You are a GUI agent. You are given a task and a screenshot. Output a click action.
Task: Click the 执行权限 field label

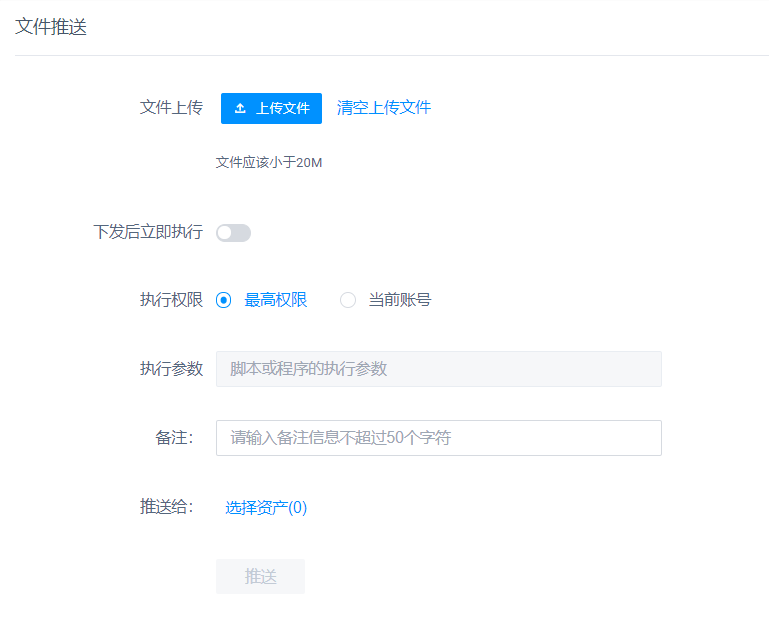171,300
